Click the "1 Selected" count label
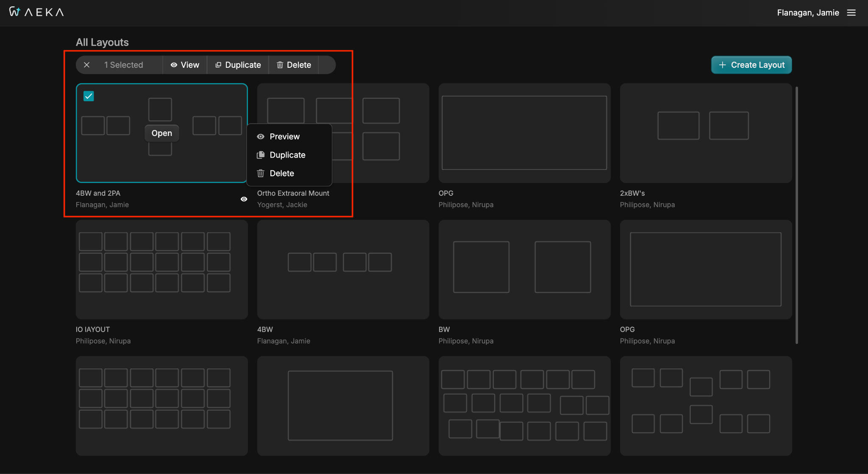The width and height of the screenshot is (868, 474). [x=124, y=65]
